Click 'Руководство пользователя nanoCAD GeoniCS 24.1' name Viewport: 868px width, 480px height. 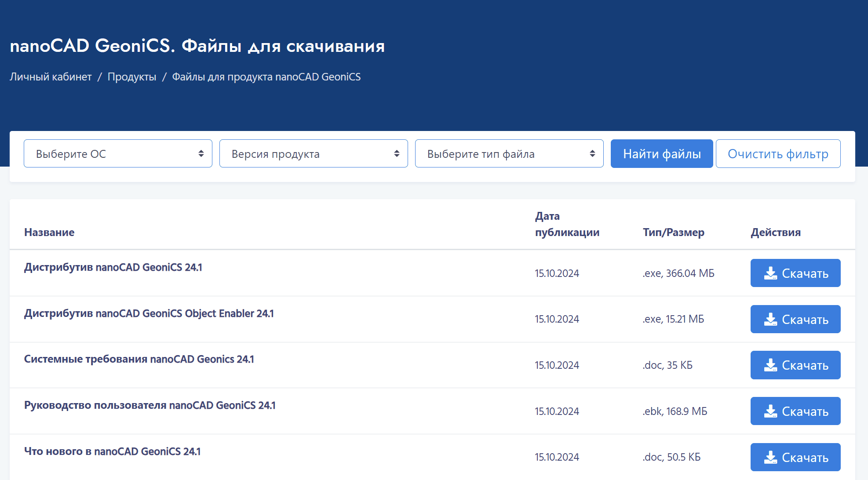point(150,405)
